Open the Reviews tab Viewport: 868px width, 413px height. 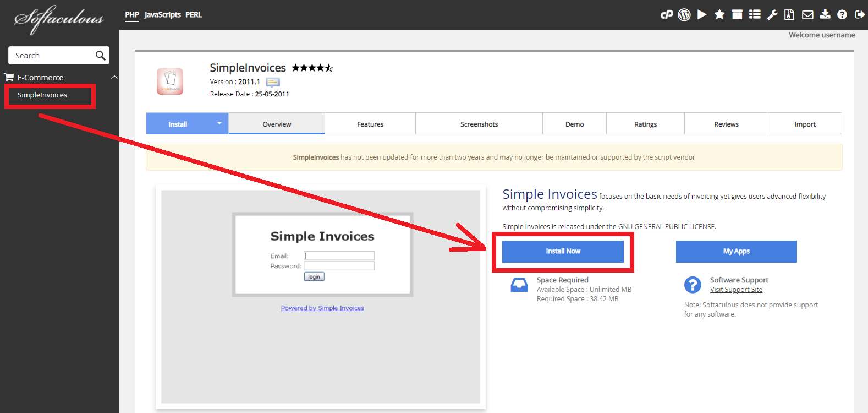(726, 124)
